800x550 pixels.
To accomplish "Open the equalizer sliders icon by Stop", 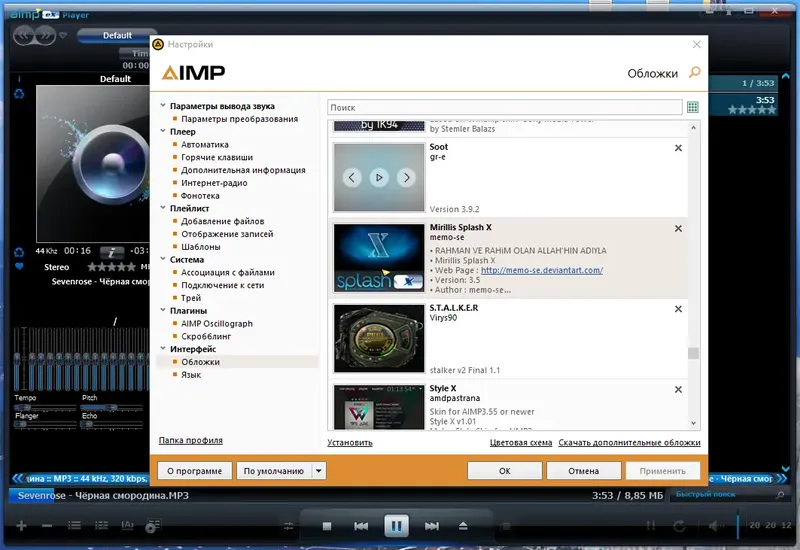I will [x=289, y=526].
